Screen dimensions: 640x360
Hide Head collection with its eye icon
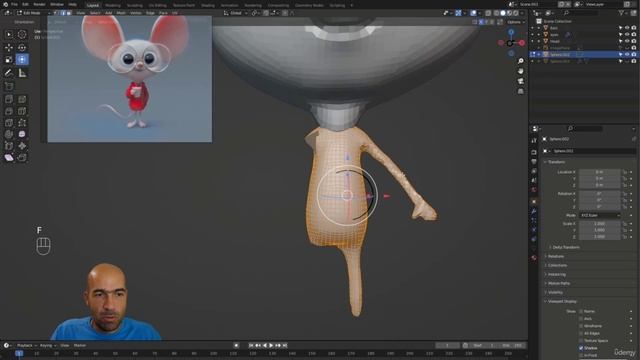point(627,41)
